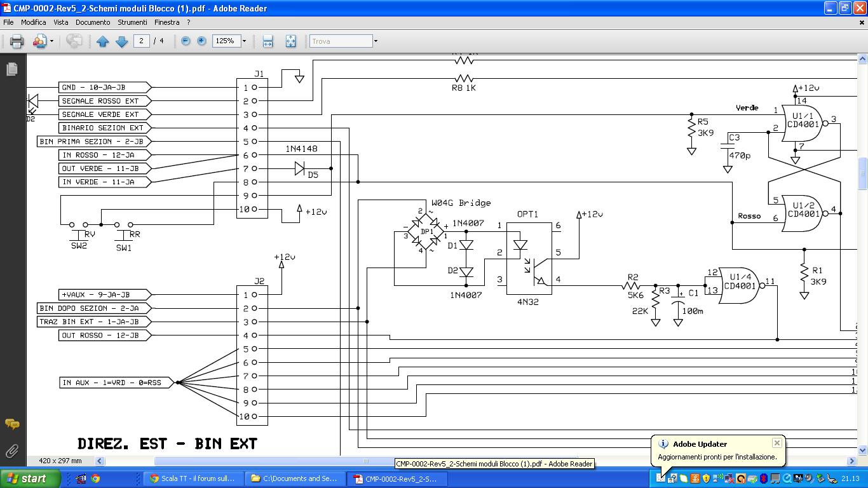Viewport: 868px width, 488px height.
Task: Zoom out with the minus icon
Action: (x=186, y=41)
